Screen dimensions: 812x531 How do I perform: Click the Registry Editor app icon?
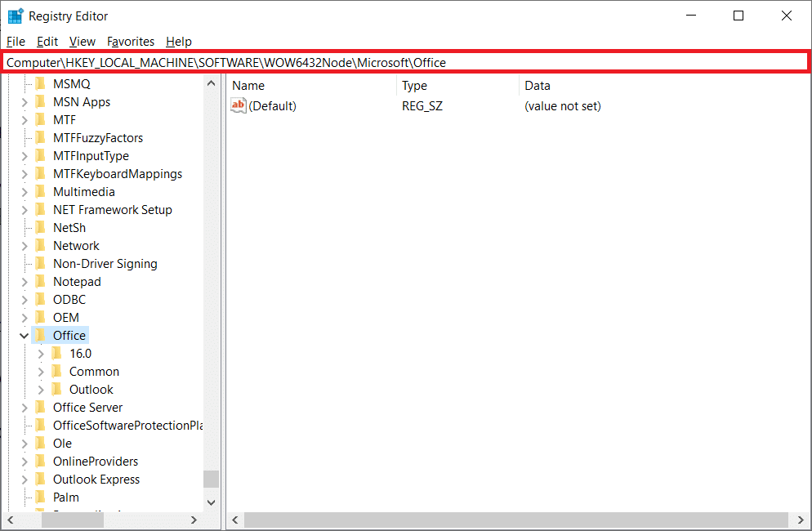point(16,16)
